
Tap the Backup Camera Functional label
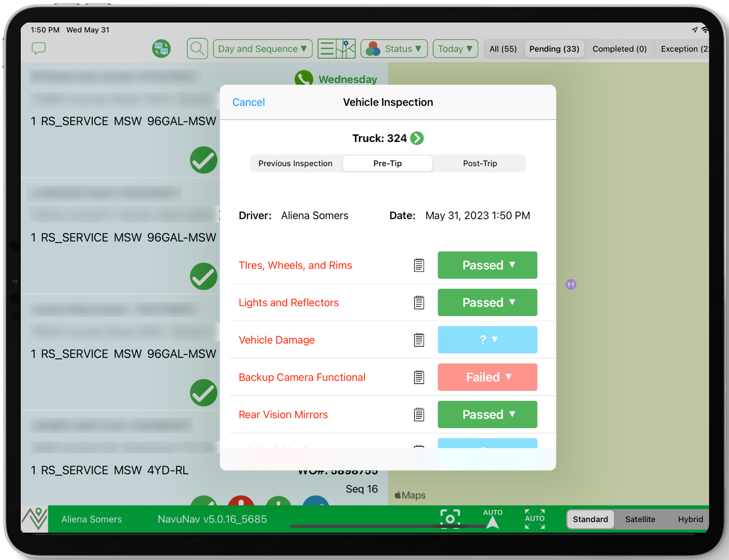(x=302, y=377)
